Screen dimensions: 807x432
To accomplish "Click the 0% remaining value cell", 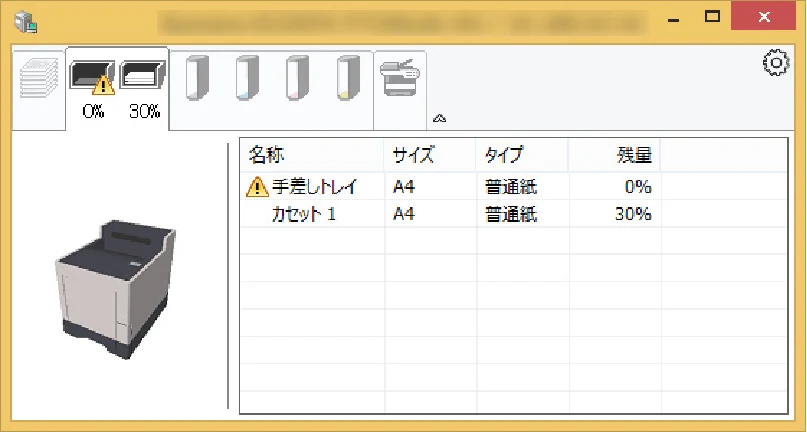I will 638,186.
